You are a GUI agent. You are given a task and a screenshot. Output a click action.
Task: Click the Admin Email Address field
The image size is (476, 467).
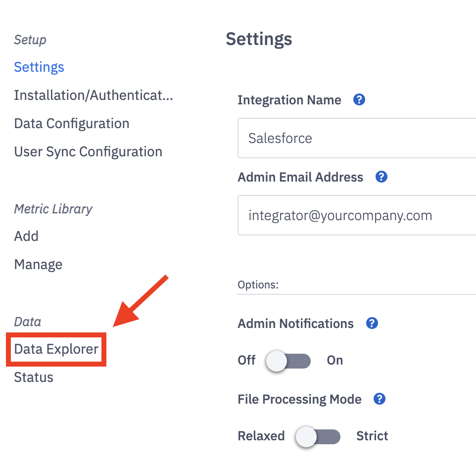click(x=356, y=216)
